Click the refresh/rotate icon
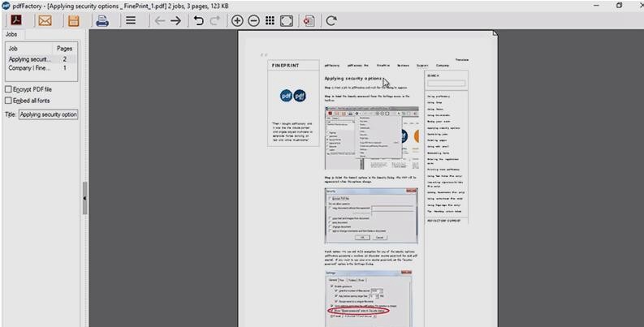The image size is (644, 327). coord(331,20)
